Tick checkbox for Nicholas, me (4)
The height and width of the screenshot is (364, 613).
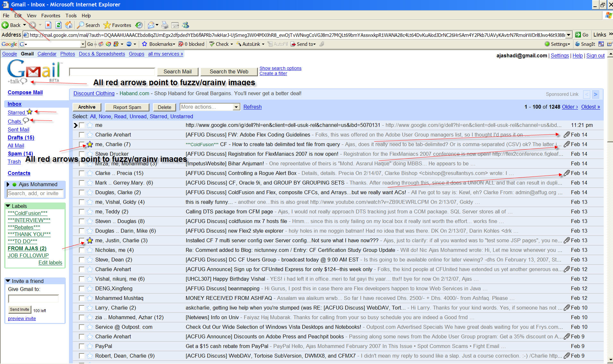(x=82, y=250)
